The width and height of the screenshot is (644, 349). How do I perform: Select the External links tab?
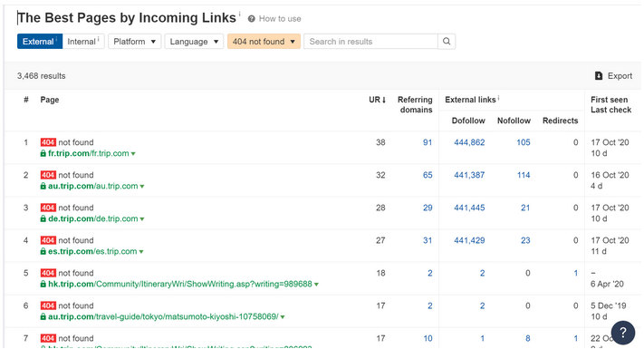coord(40,42)
